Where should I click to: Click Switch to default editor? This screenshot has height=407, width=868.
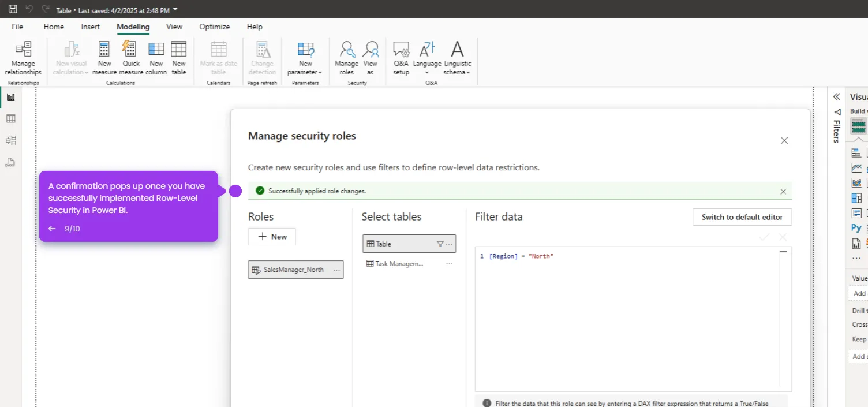(x=742, y=217)
